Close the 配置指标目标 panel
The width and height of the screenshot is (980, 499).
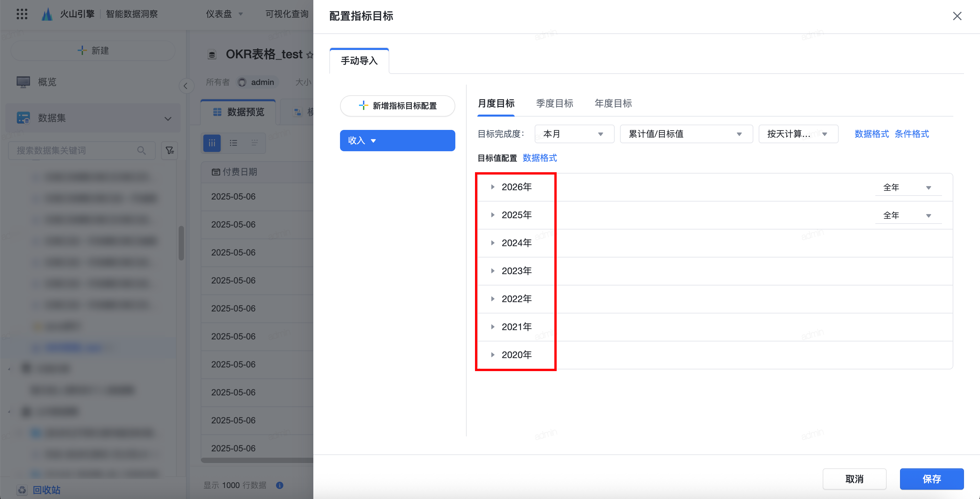coord(957,16)
